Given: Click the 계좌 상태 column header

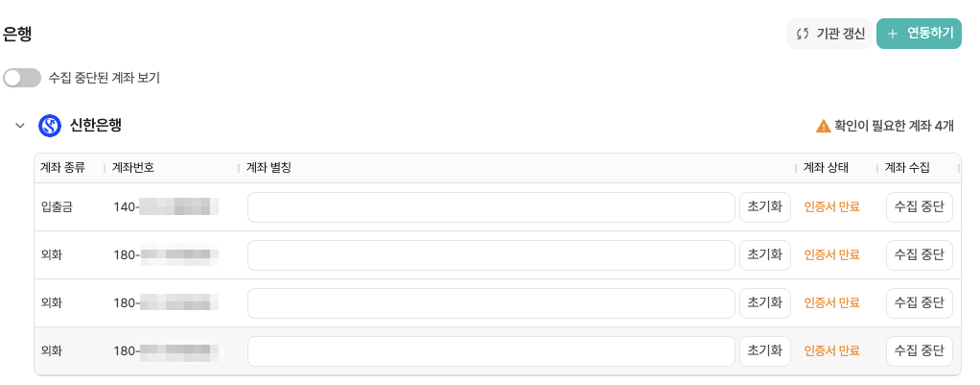Looking at the screenshot, I should [x=826, y=167].
